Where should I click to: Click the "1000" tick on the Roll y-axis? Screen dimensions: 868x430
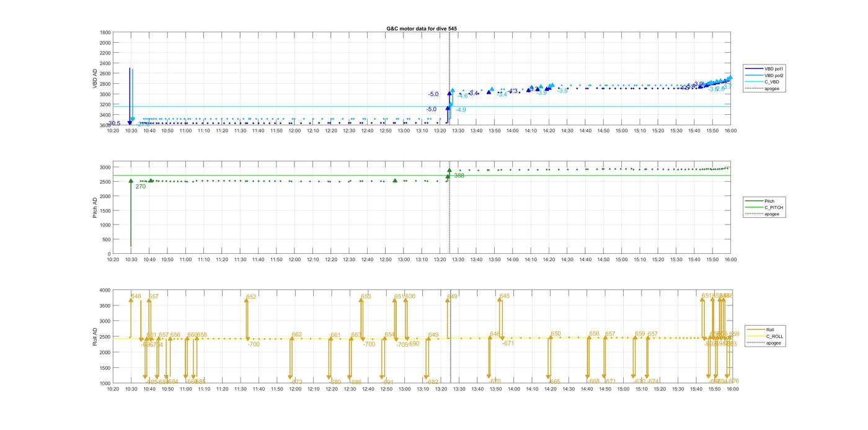click(x=105, y=383)
